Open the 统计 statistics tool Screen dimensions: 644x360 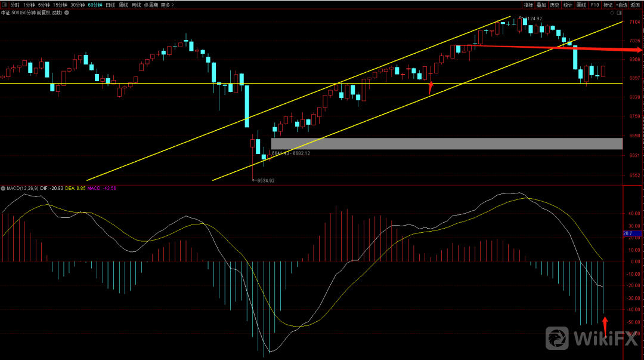(x=568, y=5)
